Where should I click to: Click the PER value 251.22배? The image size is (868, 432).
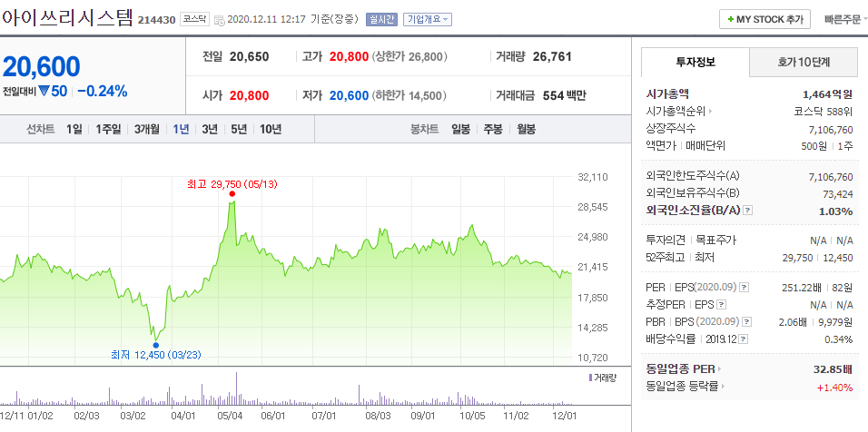tap(802, 287)
